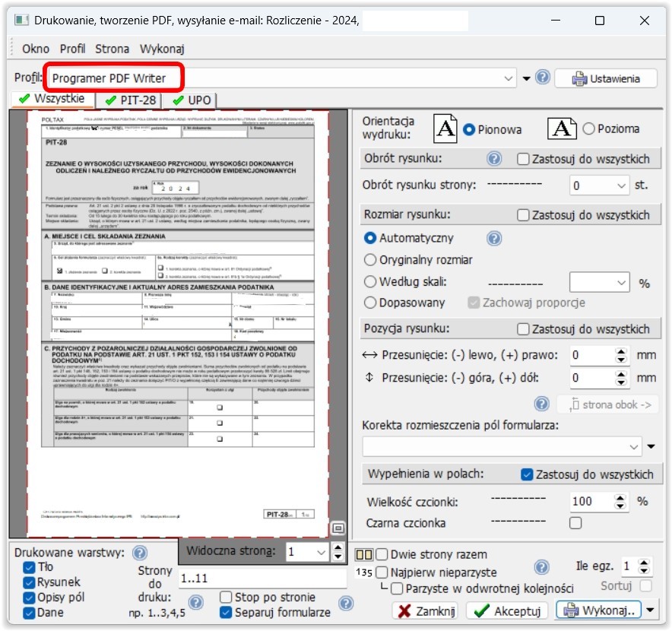The height and width of the screenshot is (631, 672).
Task: Open help for the Obrót rysunku section
Action: click(x=494, y=159)
